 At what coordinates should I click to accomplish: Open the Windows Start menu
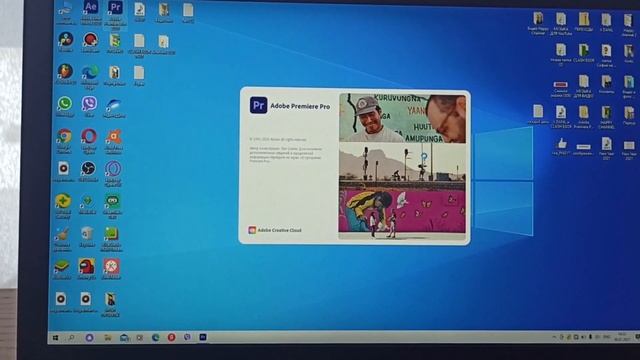click(x=56, y=338)
